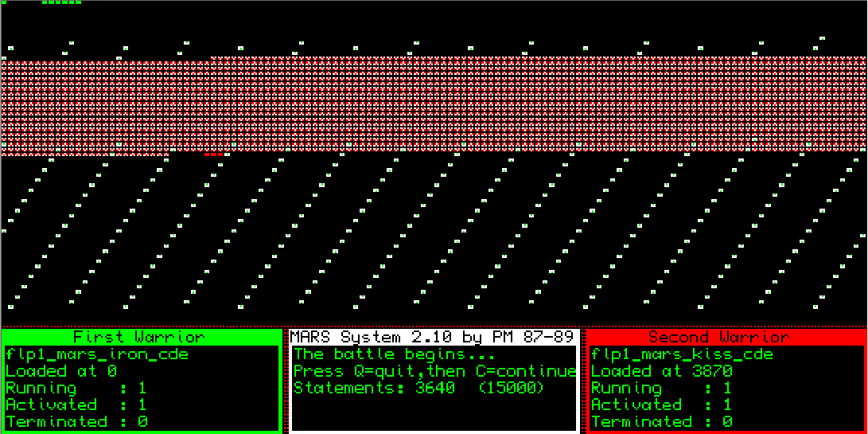Select the flp1_mars_kiss_cde warrior name
This screenshot has width=868, height=434.
[x=682, y=354]
